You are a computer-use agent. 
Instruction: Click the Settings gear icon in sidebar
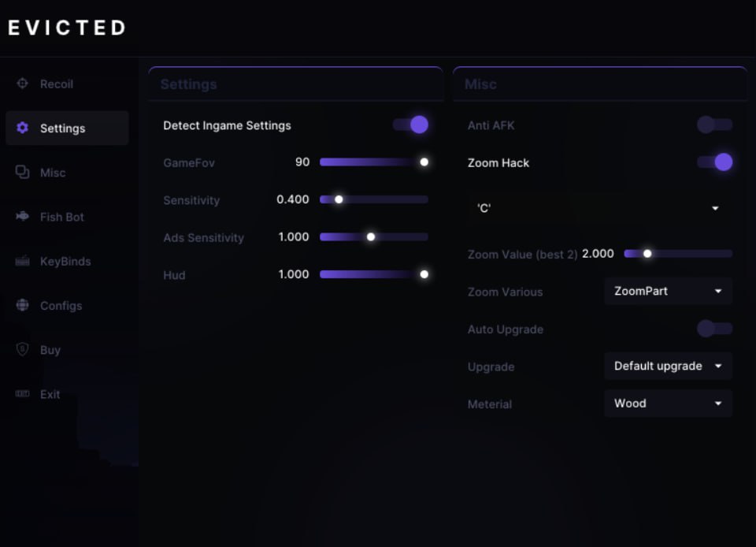click(22, 128)
